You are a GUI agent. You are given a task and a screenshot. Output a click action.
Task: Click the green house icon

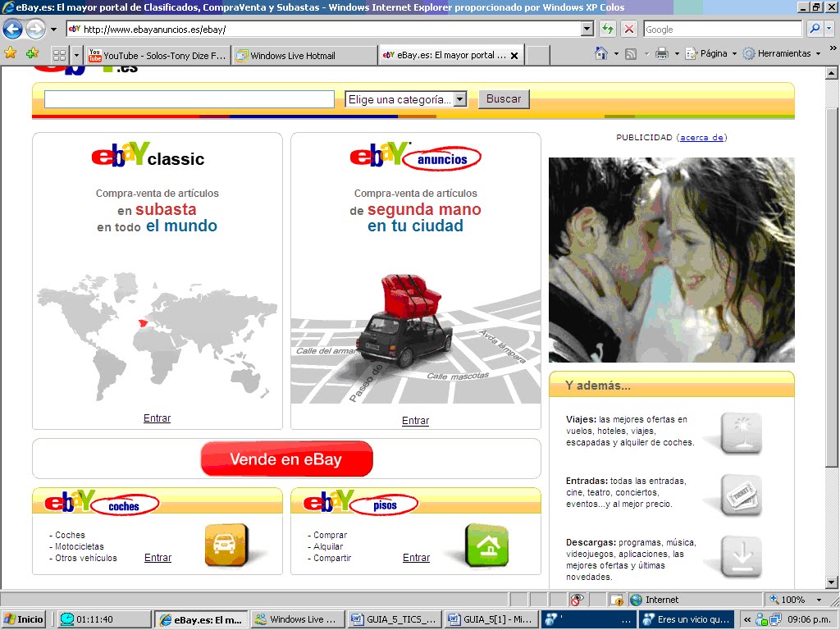(x=486, y=545)
